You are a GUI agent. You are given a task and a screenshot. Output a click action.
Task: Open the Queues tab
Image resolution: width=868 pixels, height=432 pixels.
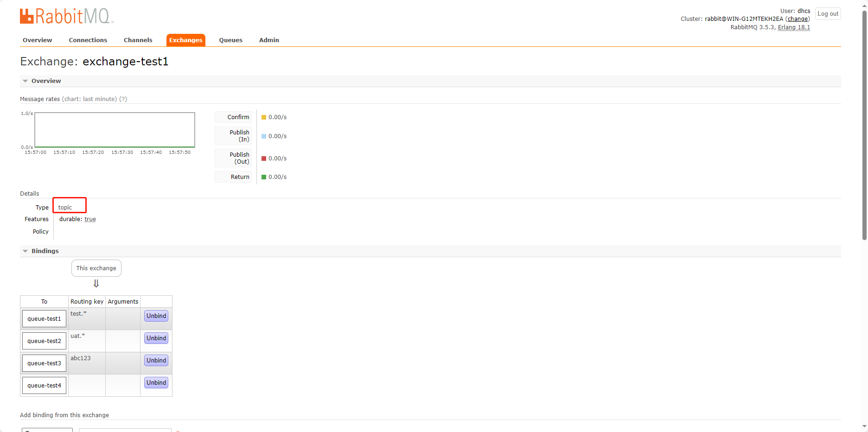coord(231,40)
